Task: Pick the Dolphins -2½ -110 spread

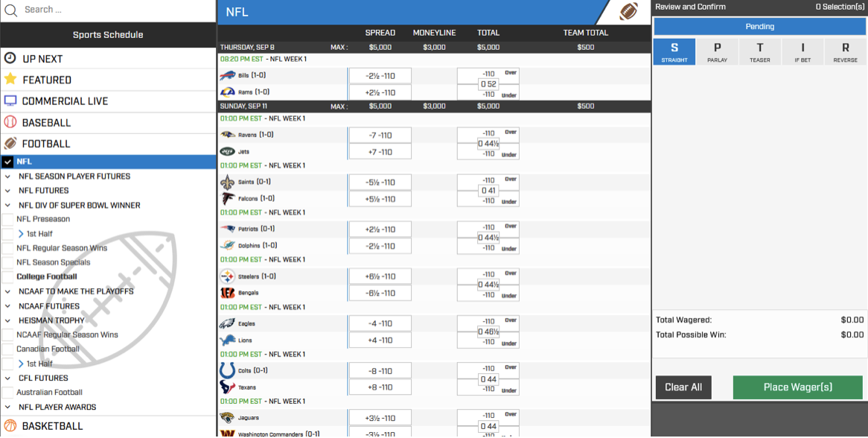Action: pos(380,246)
